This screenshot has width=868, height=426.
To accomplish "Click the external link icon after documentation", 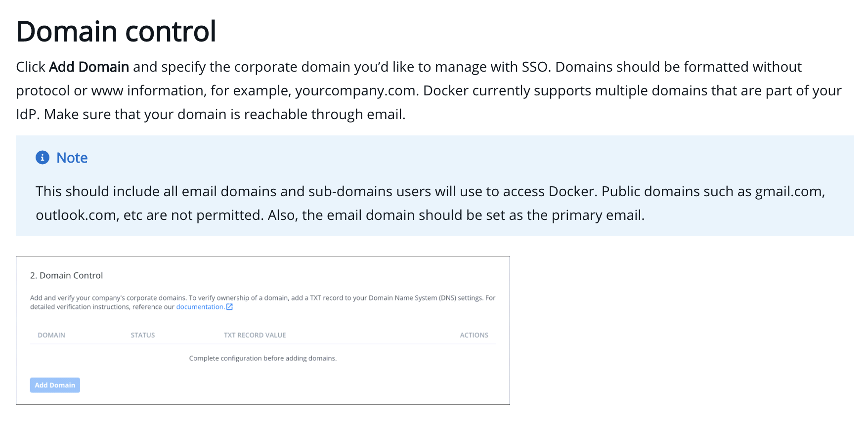I will click(229, 307).
